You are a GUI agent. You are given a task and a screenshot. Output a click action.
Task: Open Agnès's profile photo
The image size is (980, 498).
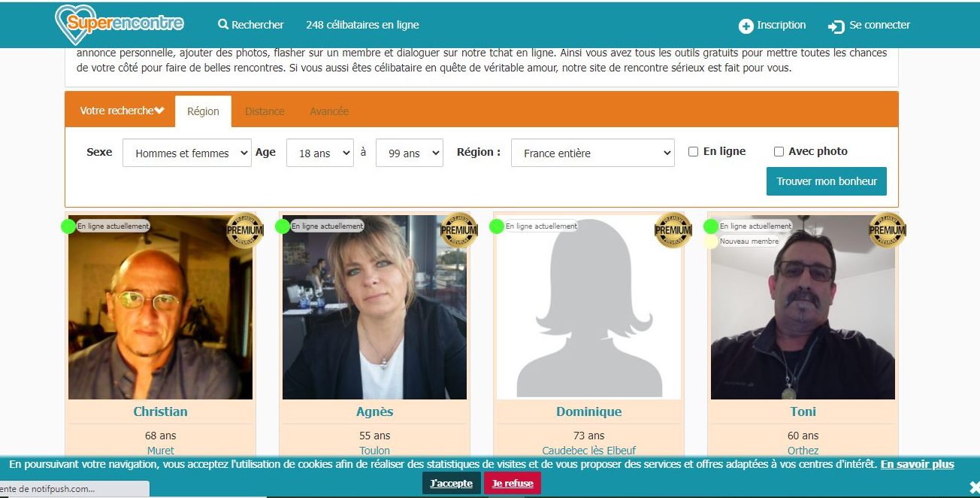tap(374, 307)
